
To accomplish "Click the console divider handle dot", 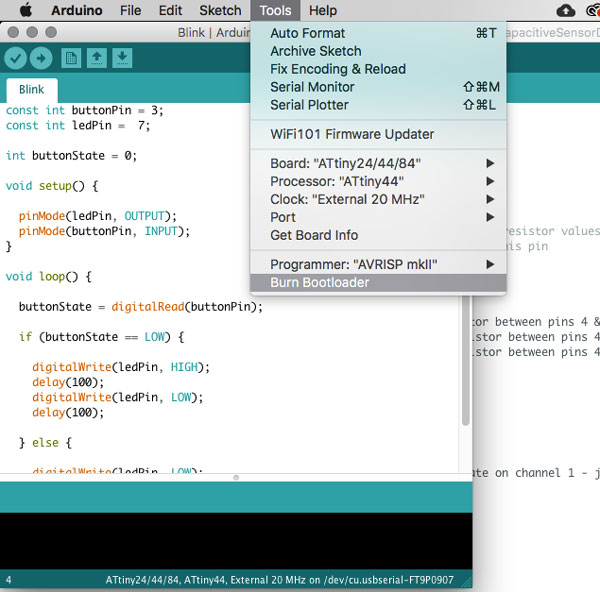I will (x=236, y=478).
